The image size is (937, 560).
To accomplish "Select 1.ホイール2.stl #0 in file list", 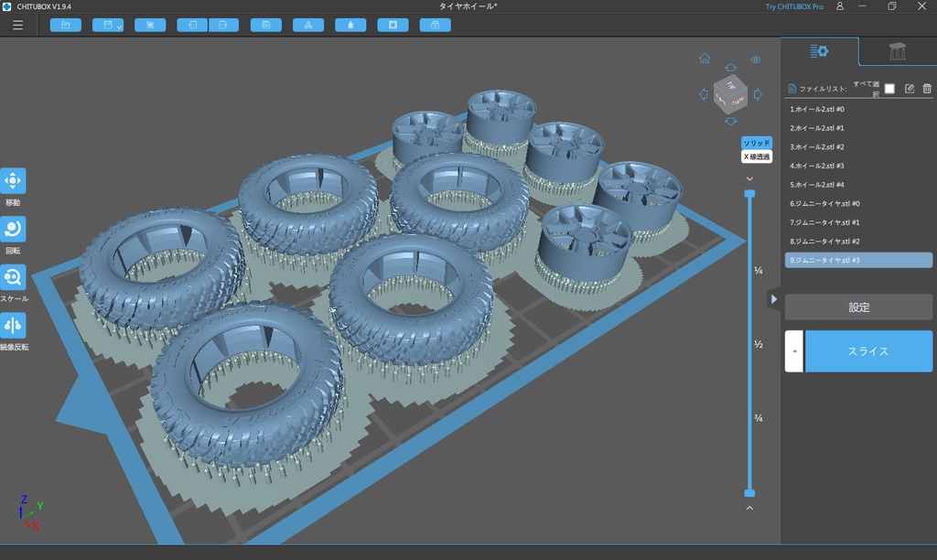I will click(858, 109).
